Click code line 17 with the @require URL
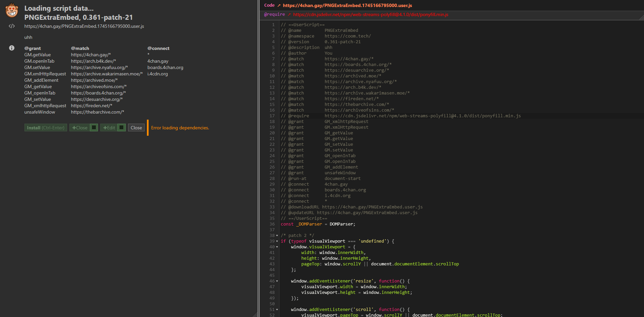 400,116
